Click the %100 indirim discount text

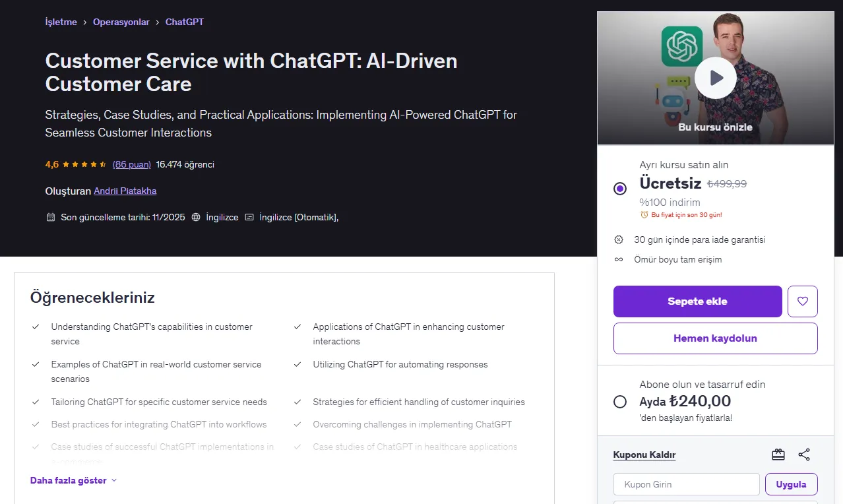pos(670,202)
